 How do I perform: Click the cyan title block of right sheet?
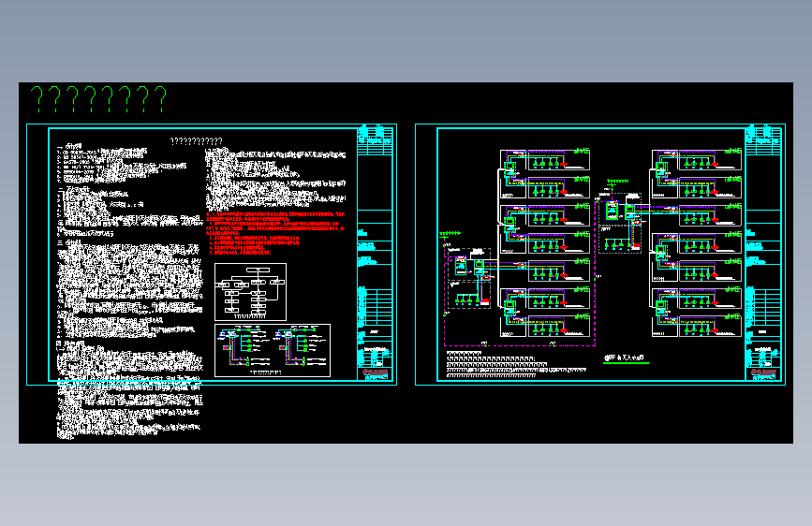tap(763, 255)
